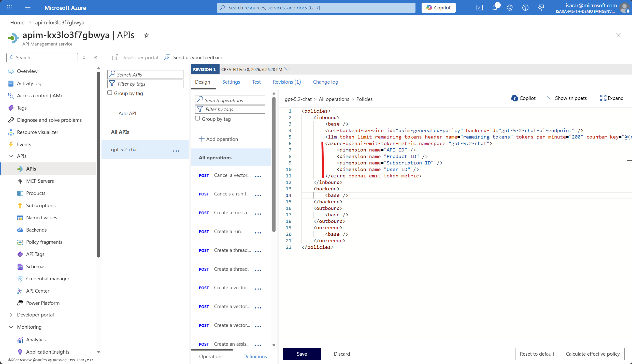Open options for Create a run operation
Image resolution: width=632 pixels, height=364 pixels.
point(258,233)
